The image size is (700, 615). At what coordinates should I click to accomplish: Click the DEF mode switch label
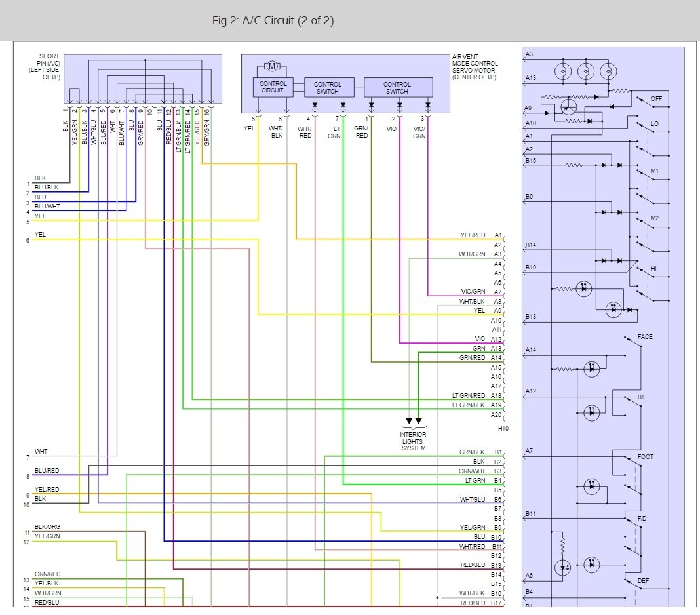[643, 581]
